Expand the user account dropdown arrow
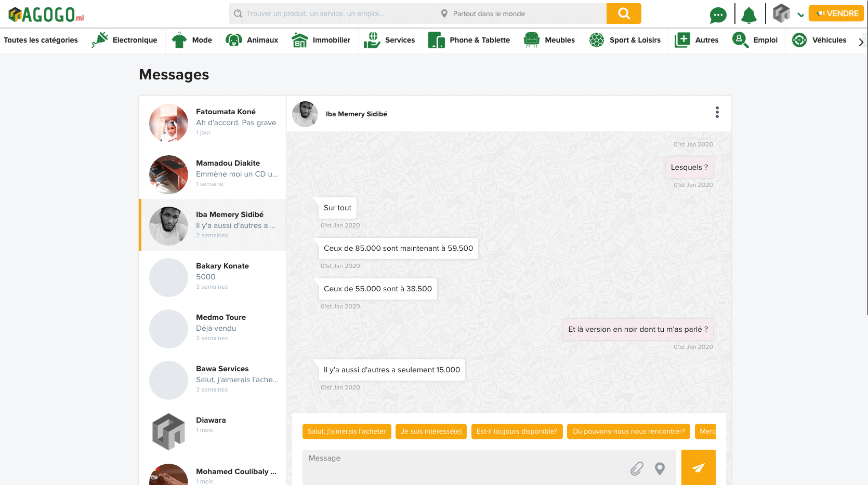The image size is (868, 485). pos(800,15)
